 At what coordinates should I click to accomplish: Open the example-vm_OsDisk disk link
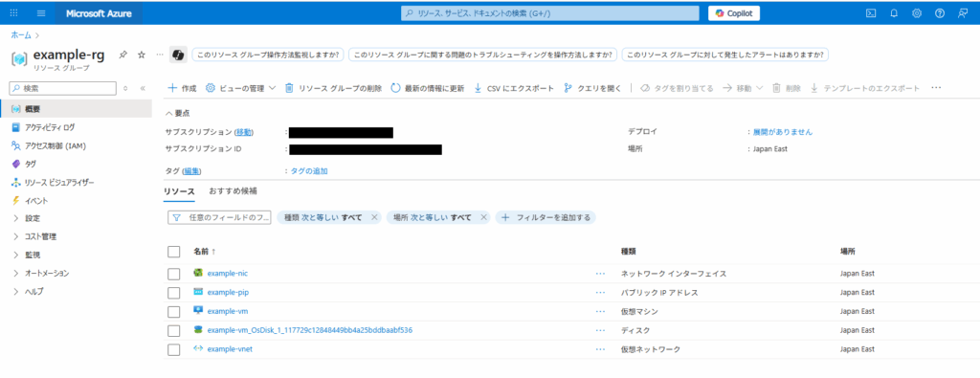[x=310, y=330]
